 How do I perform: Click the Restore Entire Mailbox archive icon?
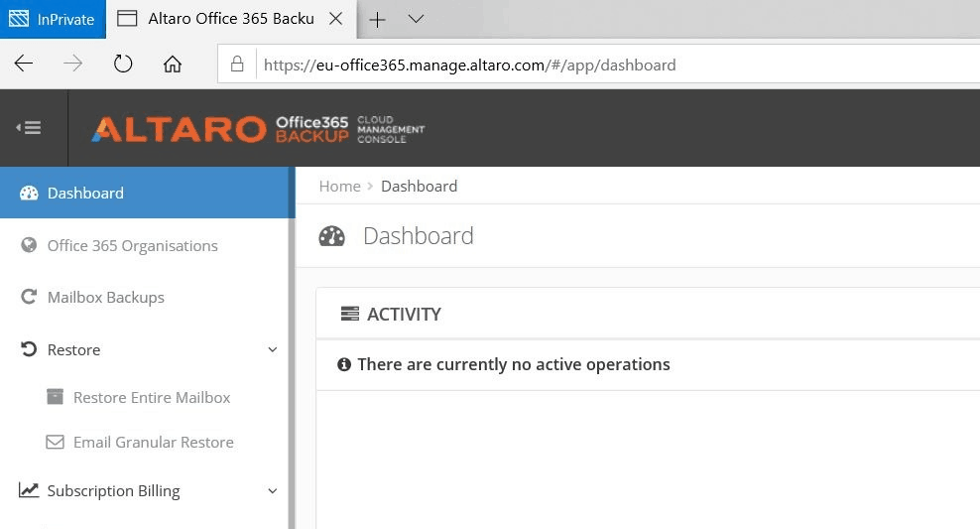tap(55, 396)
